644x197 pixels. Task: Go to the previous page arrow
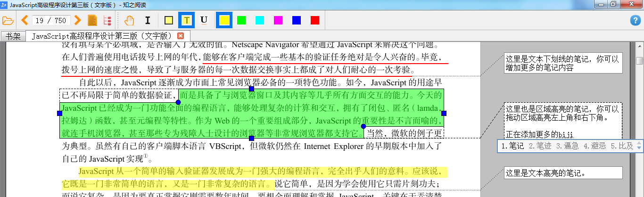pyautogui.click(x=25, y=20)
